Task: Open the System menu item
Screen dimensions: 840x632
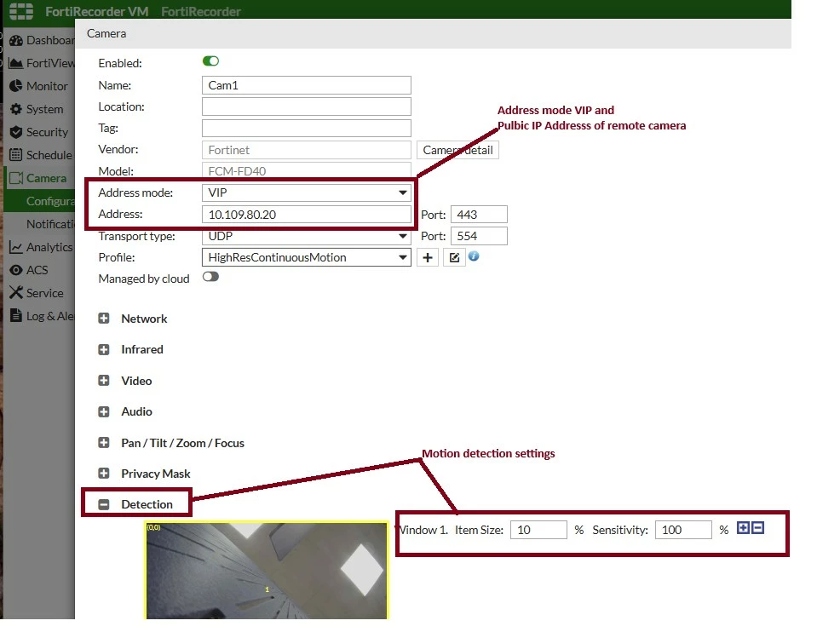Action: 39,109
